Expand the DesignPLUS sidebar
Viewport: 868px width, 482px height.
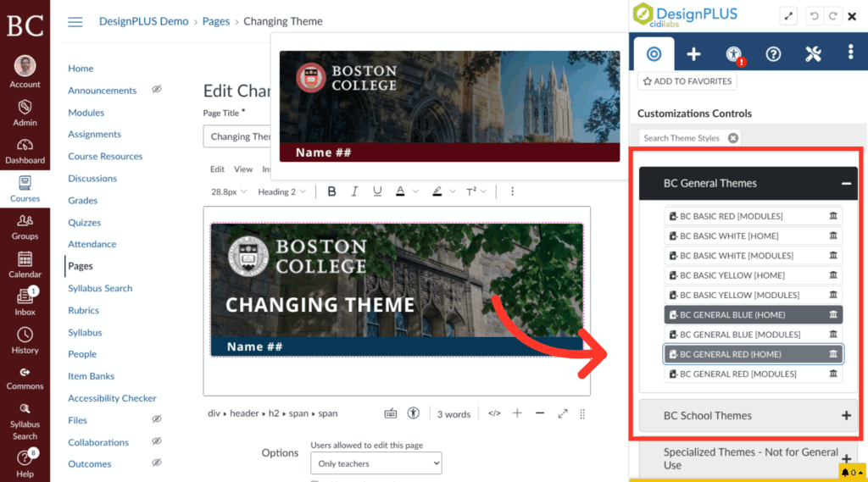[788, 16]
